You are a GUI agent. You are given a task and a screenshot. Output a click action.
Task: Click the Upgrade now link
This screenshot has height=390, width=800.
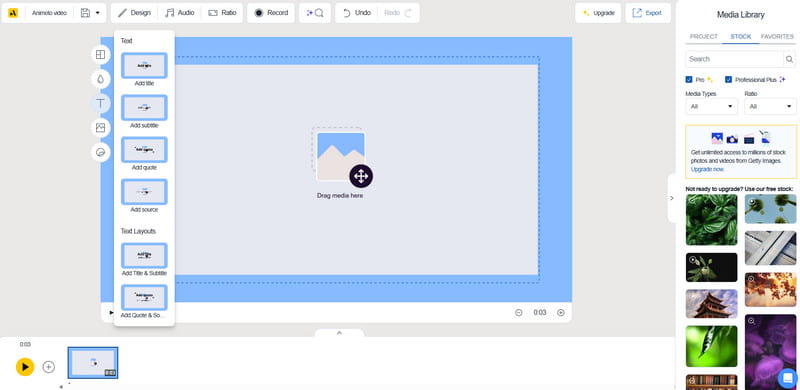tap(707, 169)
